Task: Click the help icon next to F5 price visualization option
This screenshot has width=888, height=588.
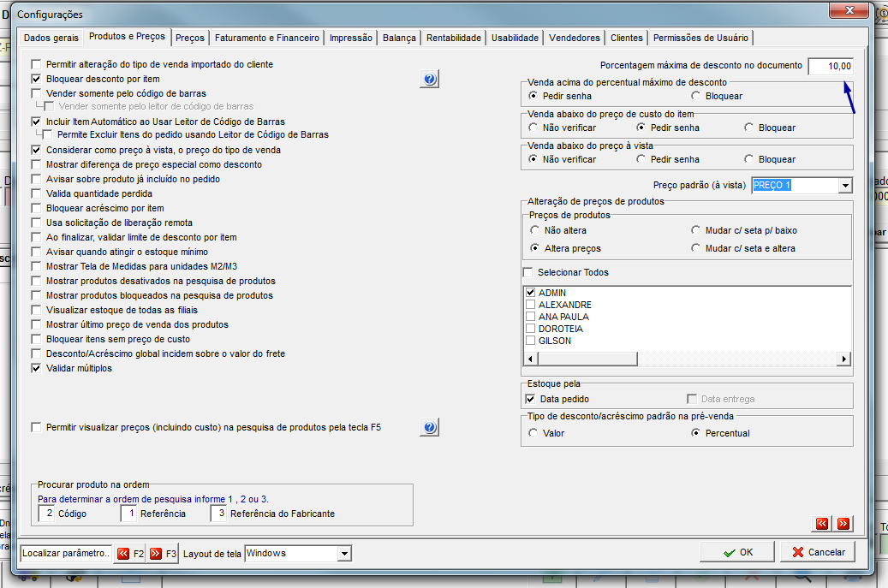Action: [430, 427]
